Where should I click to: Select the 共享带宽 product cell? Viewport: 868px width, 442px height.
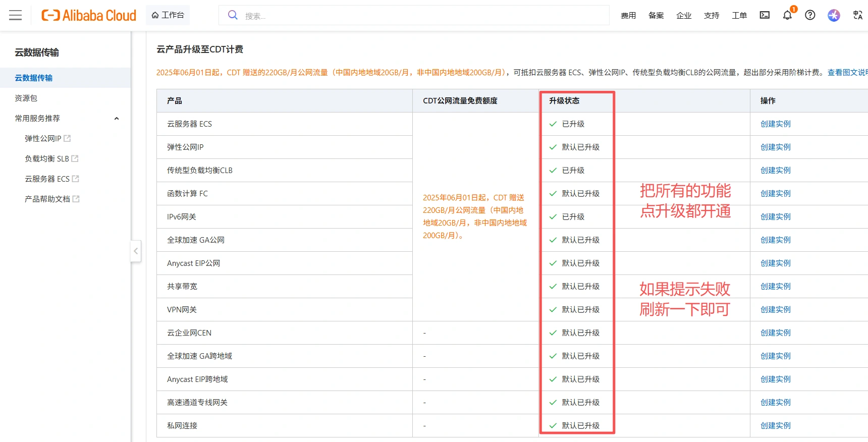(x=285, y=286)
